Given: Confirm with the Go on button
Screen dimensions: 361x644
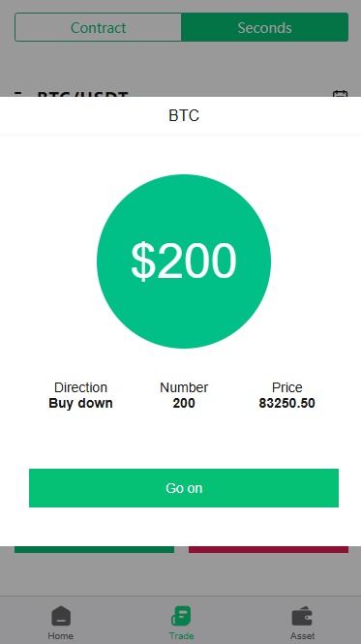Looking at the screenshot, I should (184, 488).
